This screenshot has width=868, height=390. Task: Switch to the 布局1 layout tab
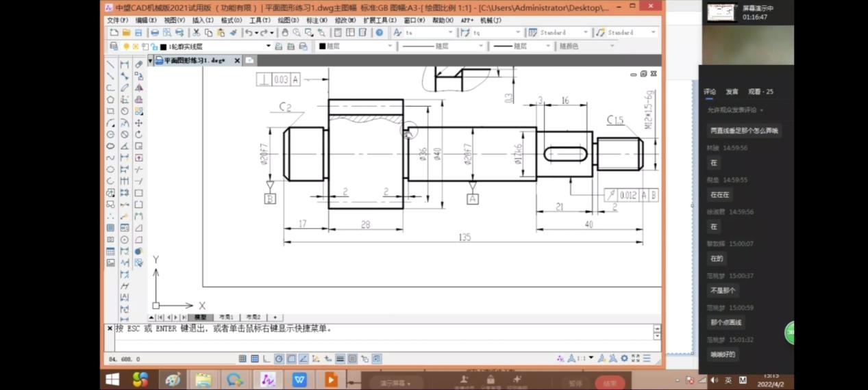coord(225,317)
